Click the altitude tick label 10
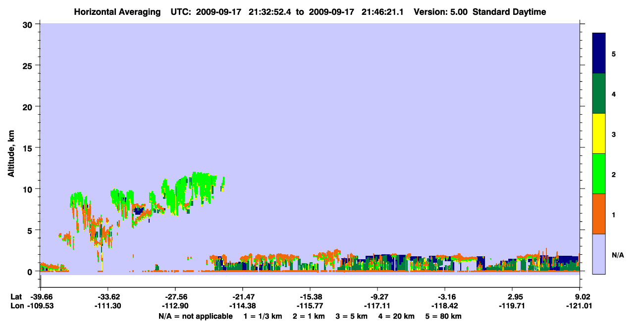Viewport: 644px width, 330px height. pyautogui.click(x=29, y=189)
